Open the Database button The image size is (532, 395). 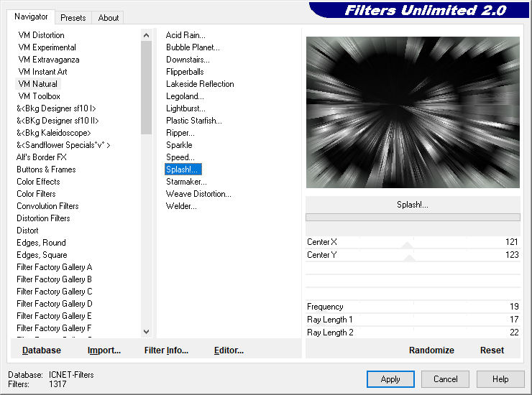42,350
